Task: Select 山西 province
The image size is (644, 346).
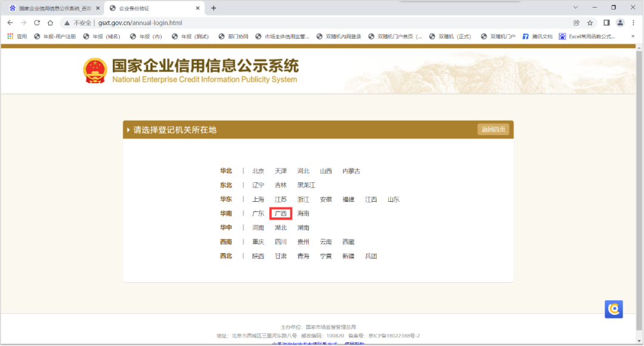Action: [x=326, y=171]
